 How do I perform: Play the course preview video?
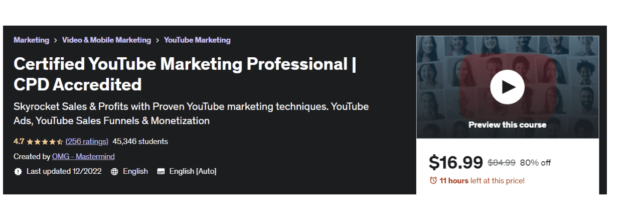coord(507,87)
